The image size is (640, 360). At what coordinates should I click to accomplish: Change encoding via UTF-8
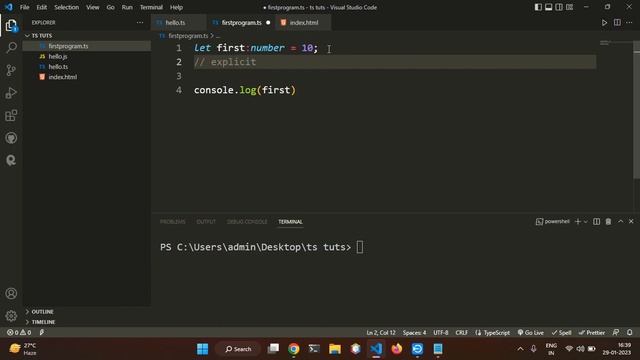click(441, 333)
